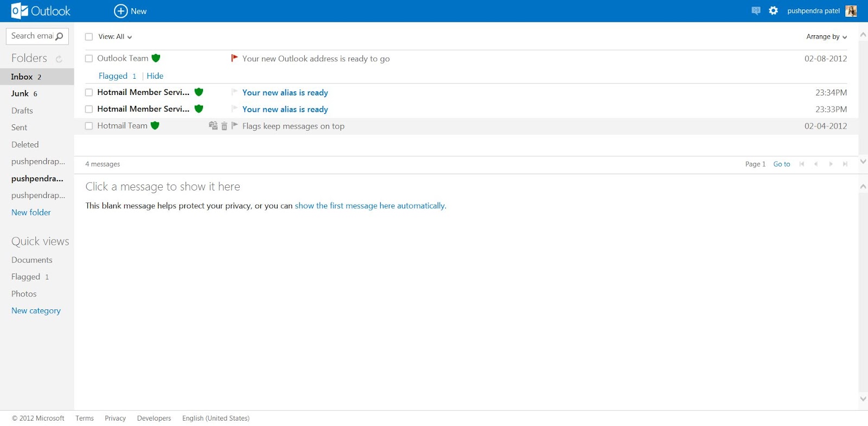868x426 pixels.
Task: Click the green shield beside Outlook Team
Action: 156,58
